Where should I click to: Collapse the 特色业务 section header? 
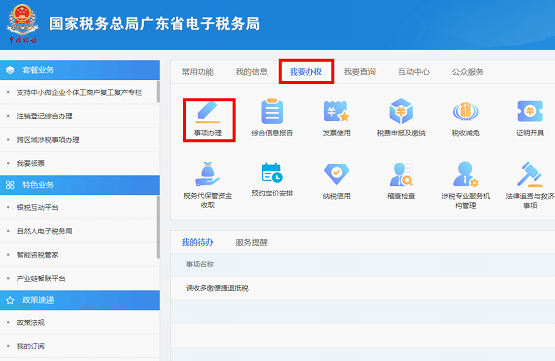coord(80,185)
